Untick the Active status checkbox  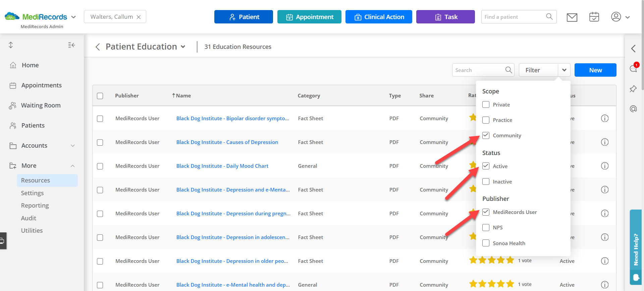tap(486, 166)
